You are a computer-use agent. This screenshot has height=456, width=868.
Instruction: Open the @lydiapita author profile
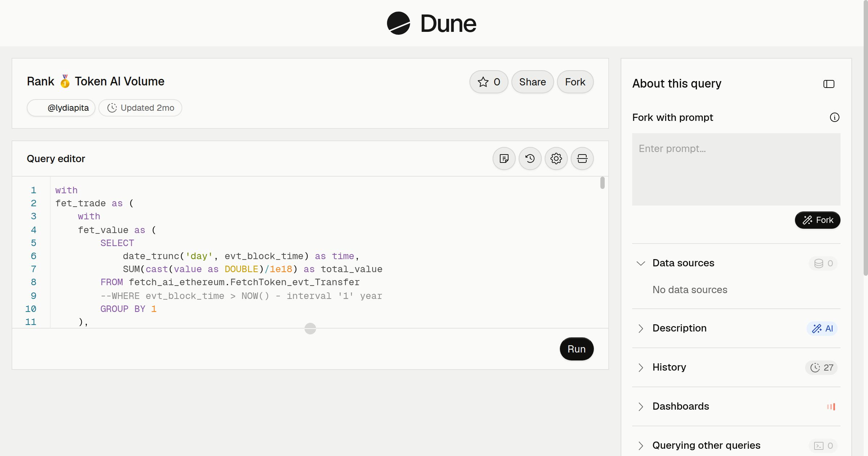pos(61,108)
